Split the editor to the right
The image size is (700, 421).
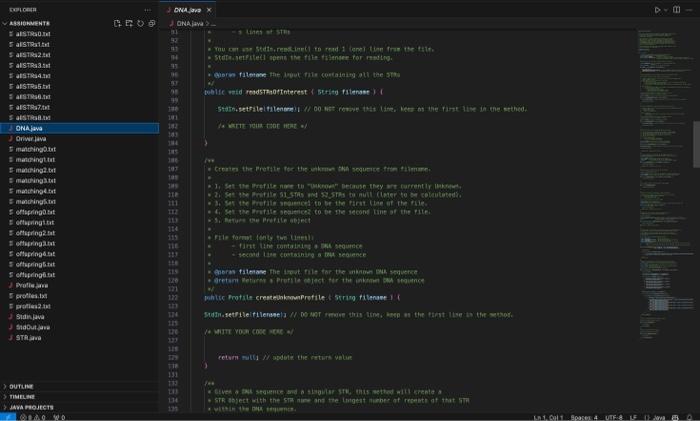click(677, 10)
